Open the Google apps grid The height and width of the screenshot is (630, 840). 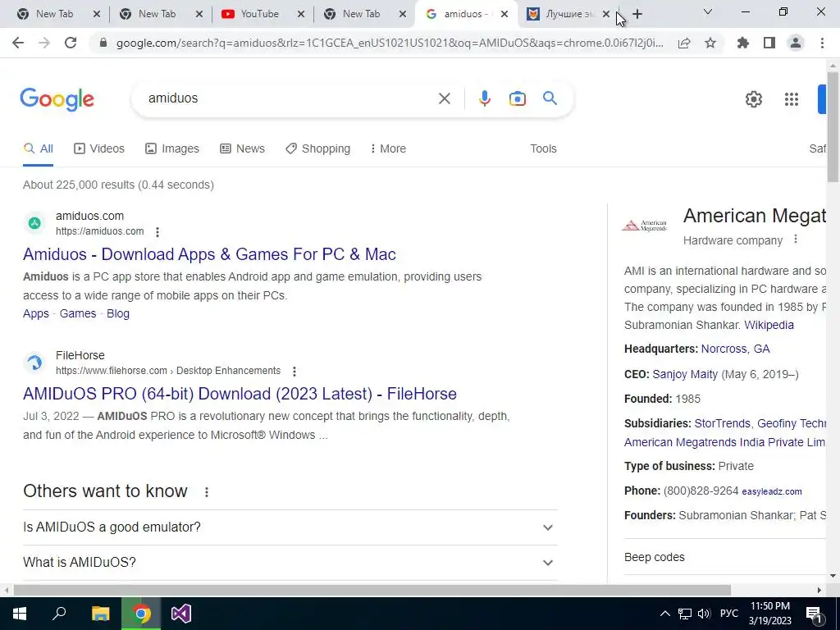(792, 99)
